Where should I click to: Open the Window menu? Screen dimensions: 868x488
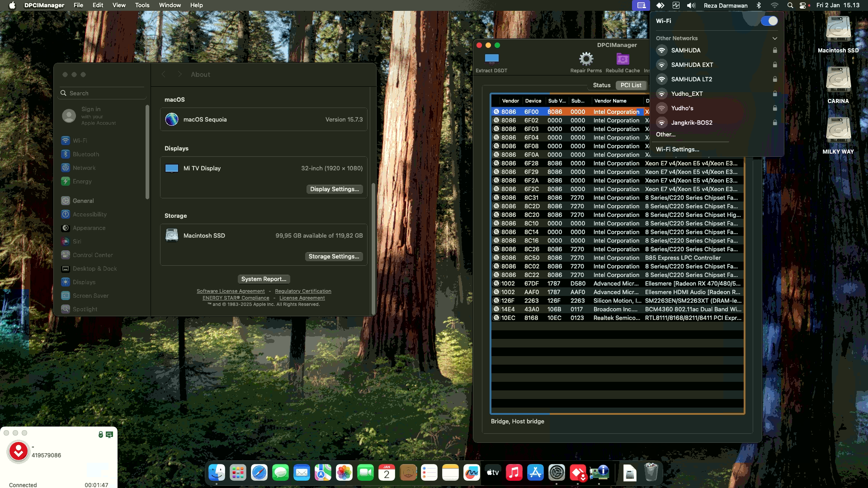pos(170,5)
